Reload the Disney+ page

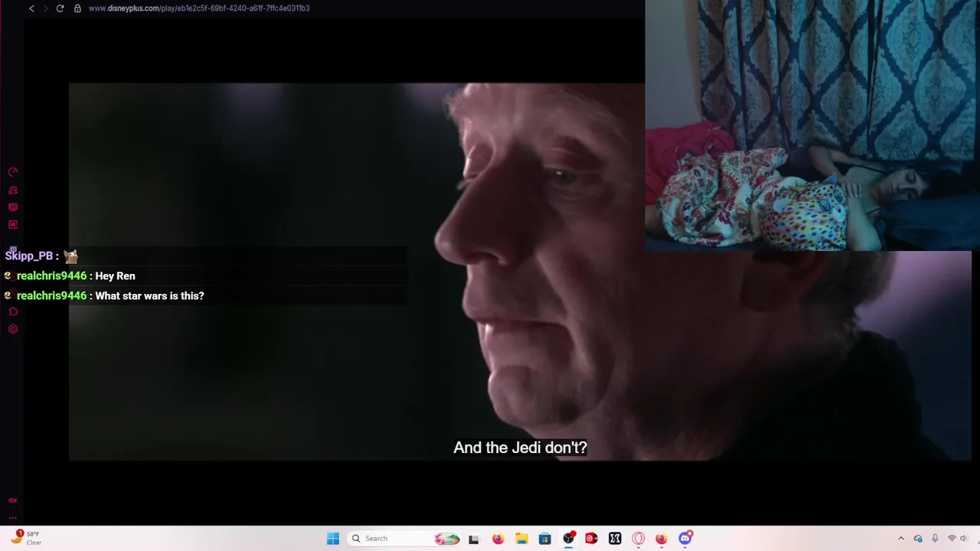(60, 8)
